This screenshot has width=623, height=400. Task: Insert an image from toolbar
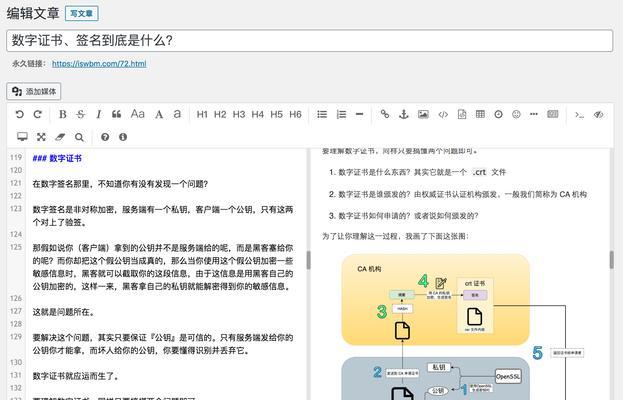pos(424,114)
